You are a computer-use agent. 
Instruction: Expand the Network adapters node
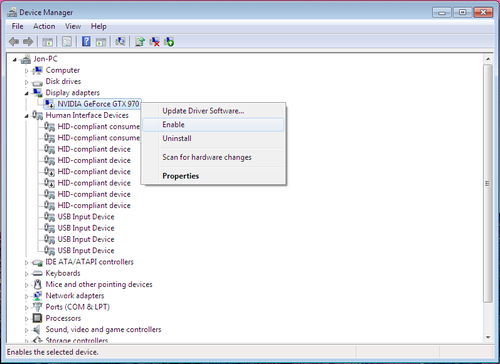(x=26, y=296)
